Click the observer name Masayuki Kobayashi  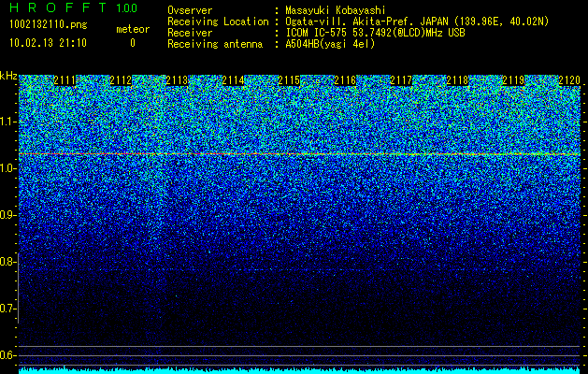point(336,10)
